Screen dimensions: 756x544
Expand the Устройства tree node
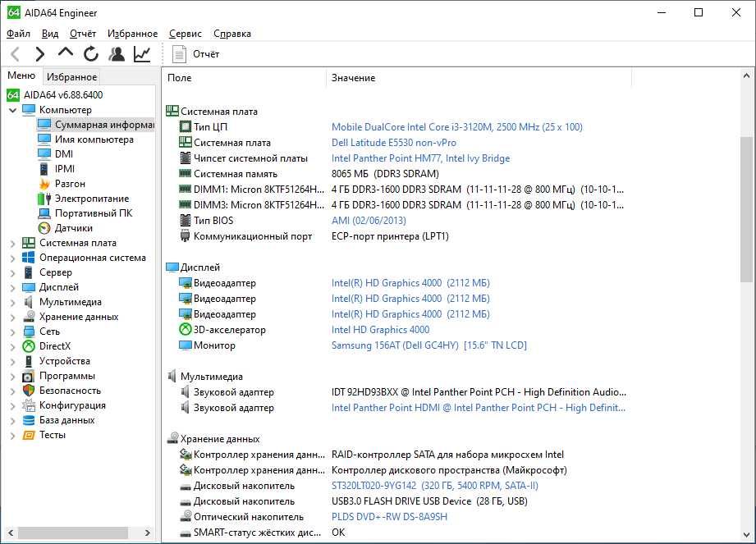pos(13,361)
